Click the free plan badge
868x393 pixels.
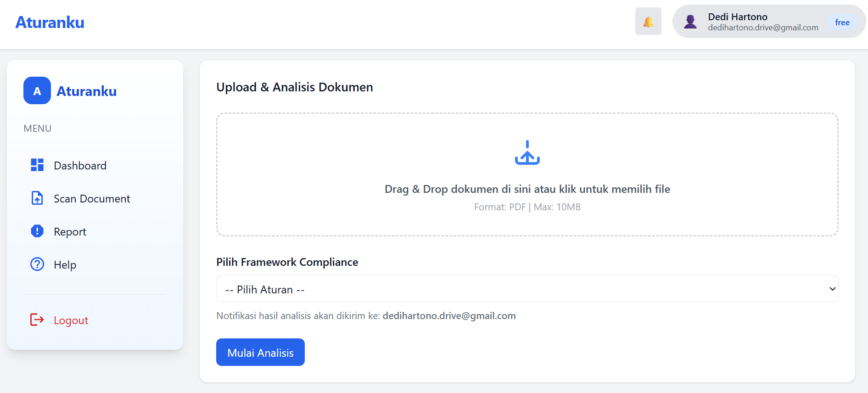pyautogui.click(x=842, y=22)
